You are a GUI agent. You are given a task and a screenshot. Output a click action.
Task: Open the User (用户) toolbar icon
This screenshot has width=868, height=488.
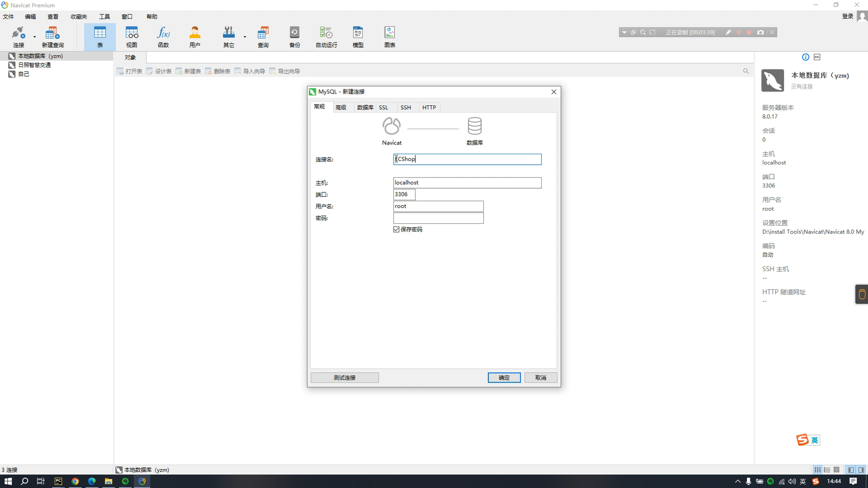195,37
